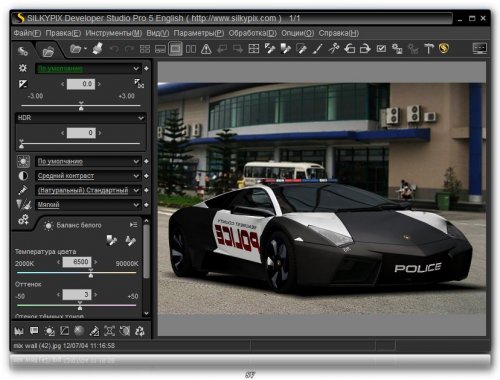Switch to the parameter controls tab
Viewport: 500px width, 380px height.
tap(23, 51)
